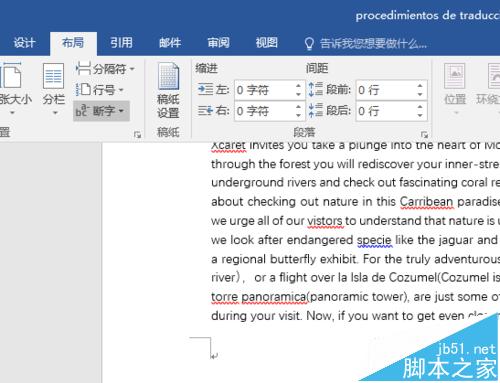The height and width of the screenshot is (383, 500).
Task: Click the 行号 line numbers icon
Action: (x=83, y=90)
